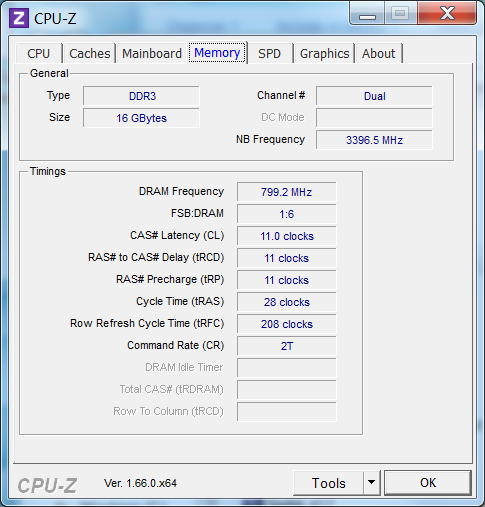Click the CAS# Latency 11.0 clocks field
The width and height of the screenshot is (485, 507).
click(x=287, y=236)
